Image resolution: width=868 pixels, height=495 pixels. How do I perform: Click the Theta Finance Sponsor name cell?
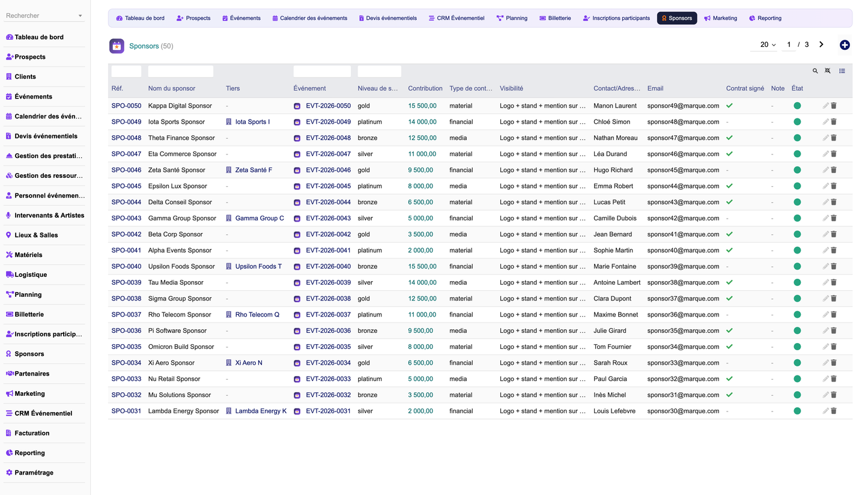point(181,138)
